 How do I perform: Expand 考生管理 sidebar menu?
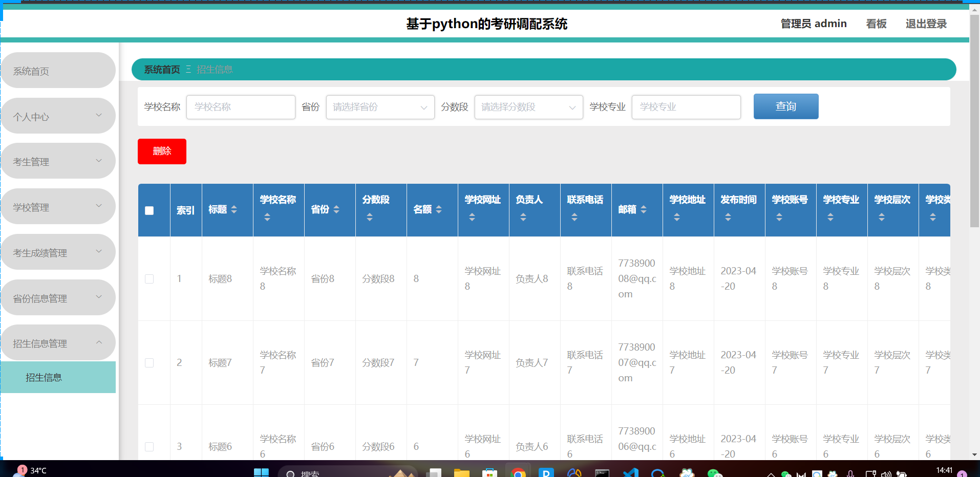(x=58, y=161)
